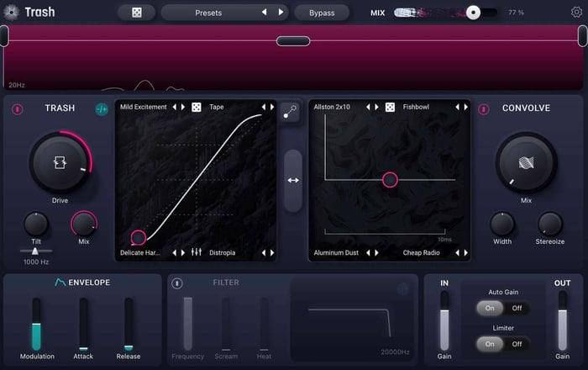
Task: Adjust the Heat slider
Action: pyautogui.click(x=264, y=325)
